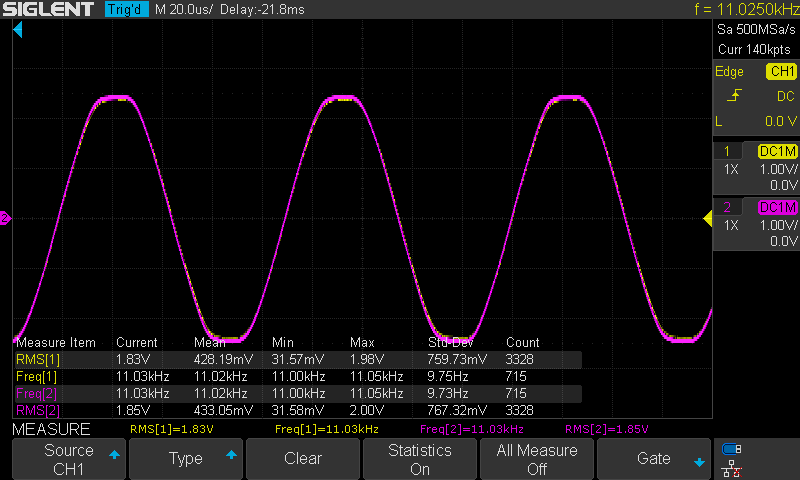Click the RMS[2] max value 2.00V
This screenshot has height=480, width=800.
[x=366, y=410]
